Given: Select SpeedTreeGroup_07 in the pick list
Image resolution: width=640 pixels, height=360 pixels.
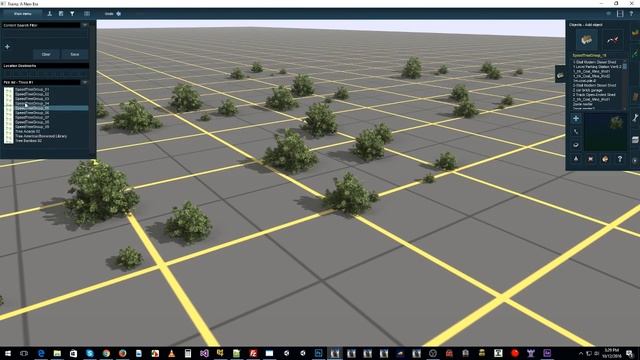Looking at the screenshot, I should tap(32, 117).
